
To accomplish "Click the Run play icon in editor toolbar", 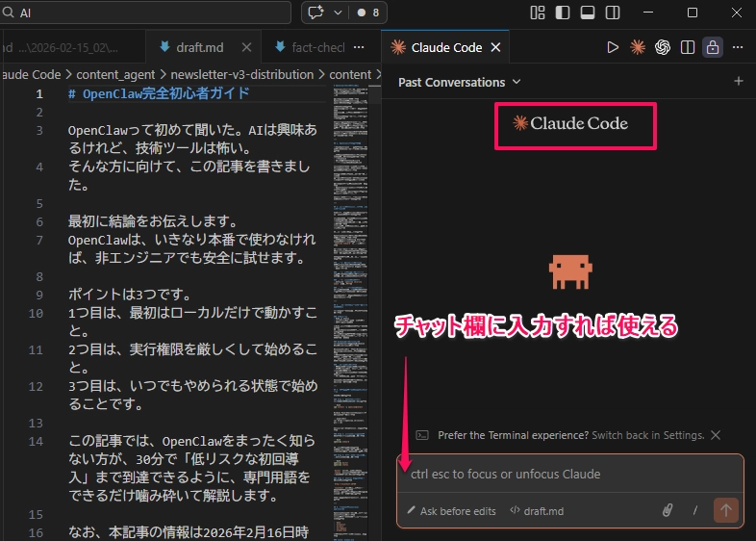I will click(x=613, y=47).
